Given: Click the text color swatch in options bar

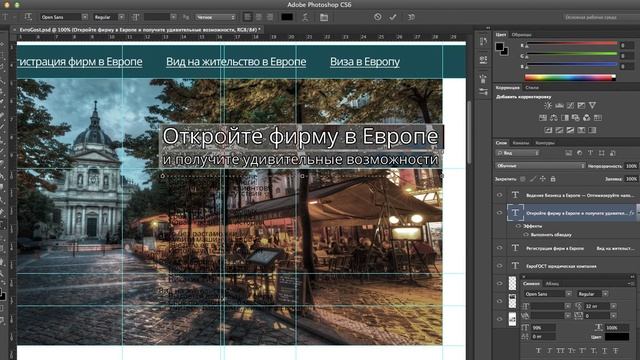Looking at the screenshot, I should pos(287,17).
